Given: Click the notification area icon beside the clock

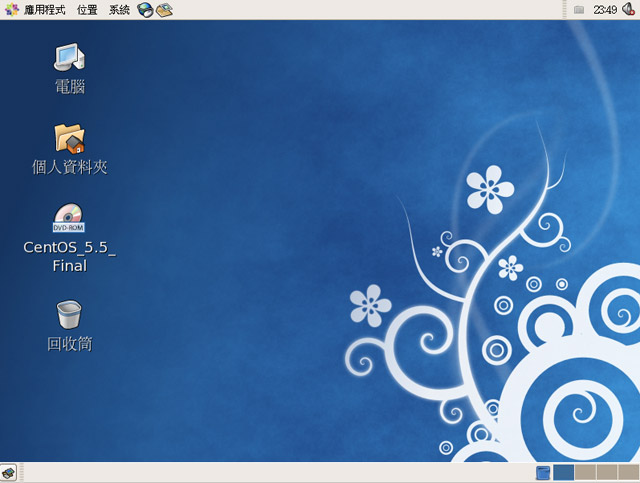Looking at the screenshot, I should [579, 10].
